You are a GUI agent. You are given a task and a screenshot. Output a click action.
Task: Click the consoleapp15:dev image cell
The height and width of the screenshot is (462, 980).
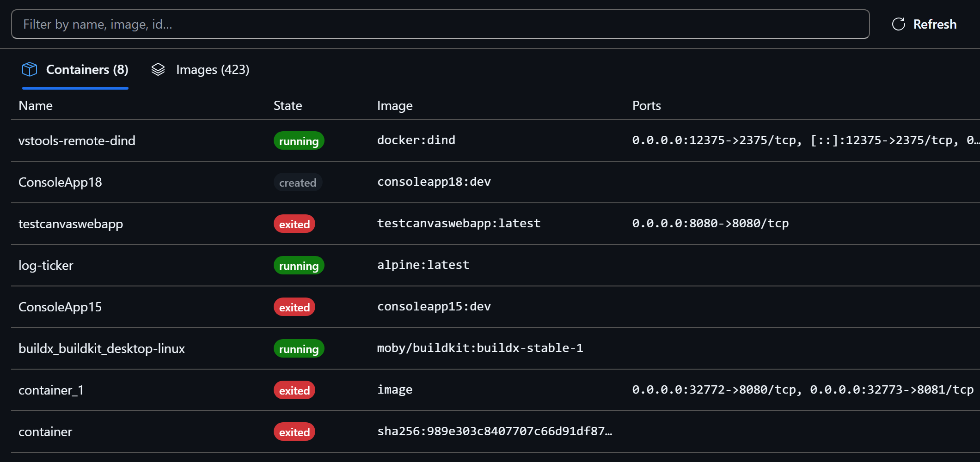[x=434, y=307]
